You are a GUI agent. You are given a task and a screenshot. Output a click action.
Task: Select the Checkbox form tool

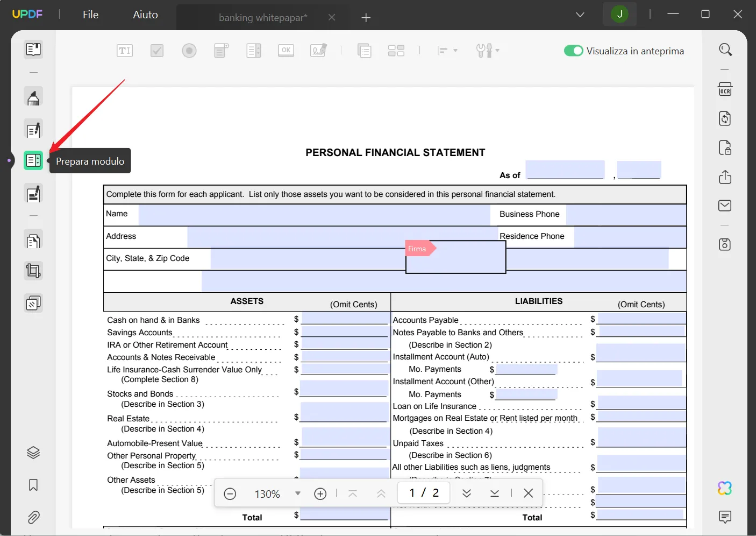157,51
